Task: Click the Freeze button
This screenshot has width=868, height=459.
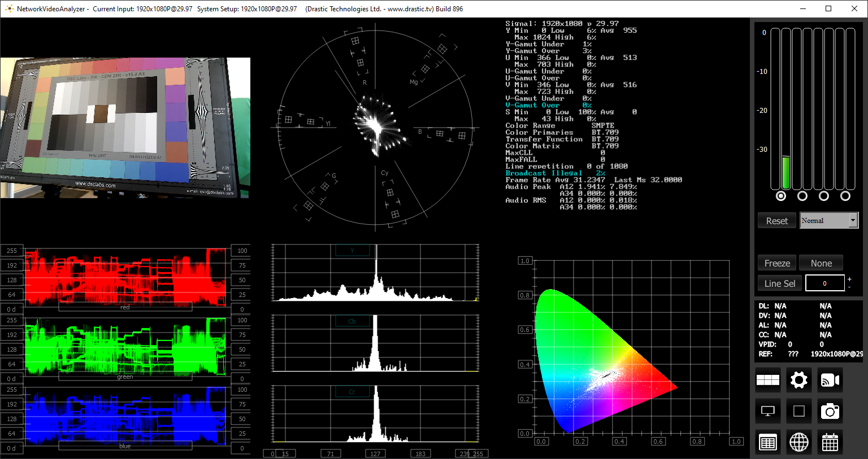Action: pyautogui.click(x=777, y=263)
